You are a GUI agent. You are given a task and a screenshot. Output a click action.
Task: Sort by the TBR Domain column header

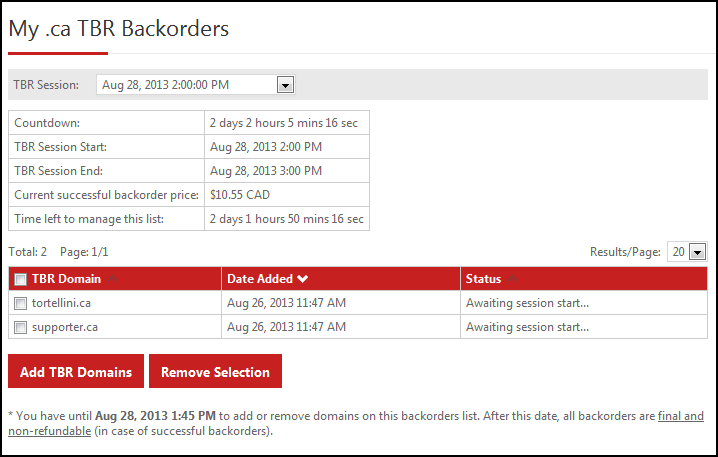pyautogui.click(x=66, y=279)
